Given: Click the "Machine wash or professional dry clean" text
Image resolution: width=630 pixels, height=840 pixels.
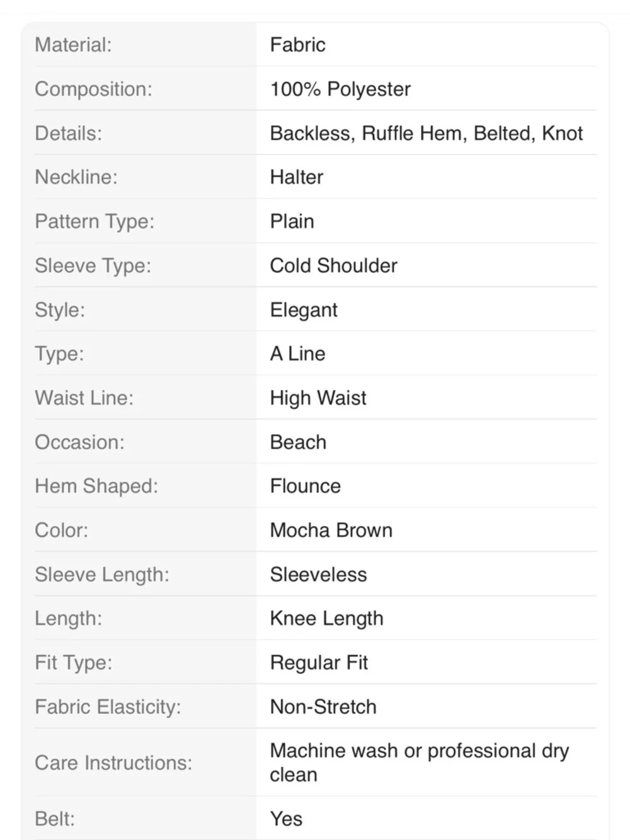Looking at the screenshot, I should pyautogui.click(x=420, y=762).
